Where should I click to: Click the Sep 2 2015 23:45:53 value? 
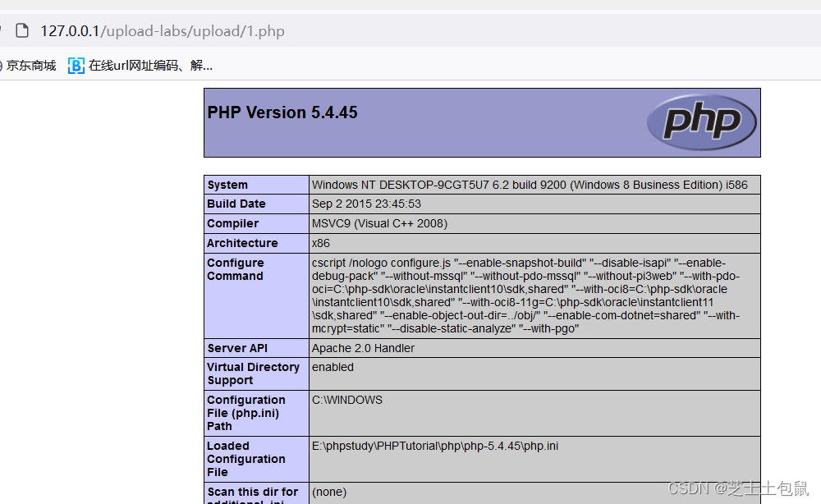366,204
